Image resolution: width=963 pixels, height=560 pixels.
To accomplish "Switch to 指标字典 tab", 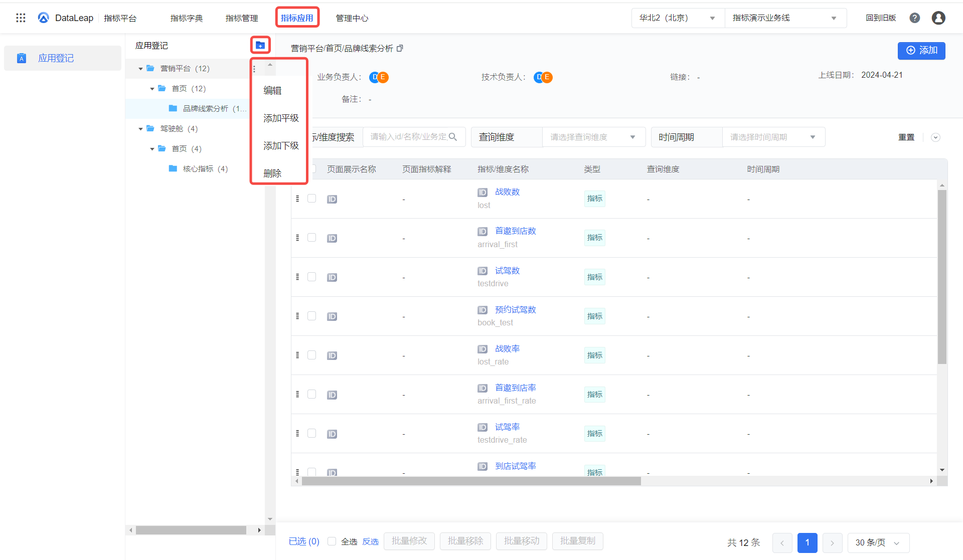I will click(x=187, y=18).
